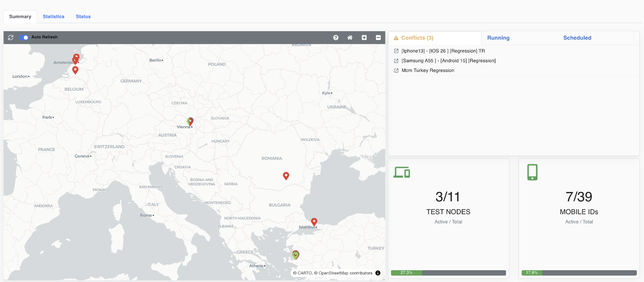Toggle the Auto Refresh switch
This screenshot has width=644, height=282.
(x=24, y=37)
